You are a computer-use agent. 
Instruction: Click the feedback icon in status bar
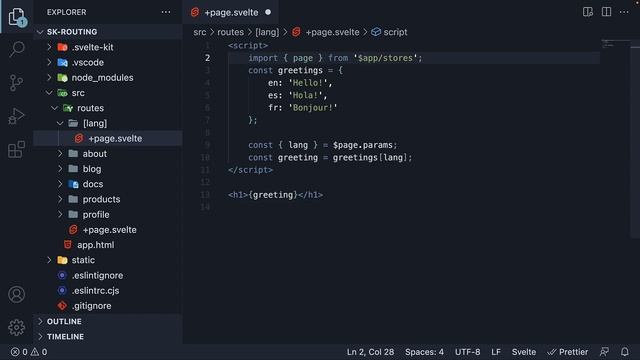point(604,352)
